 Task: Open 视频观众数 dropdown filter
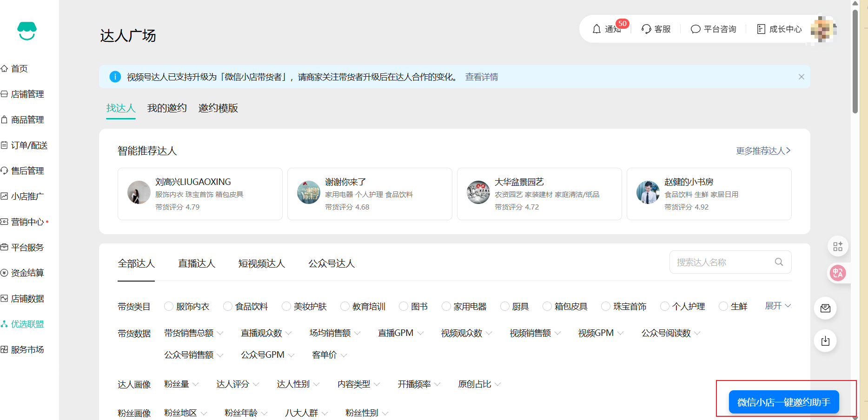click(467, 333)
